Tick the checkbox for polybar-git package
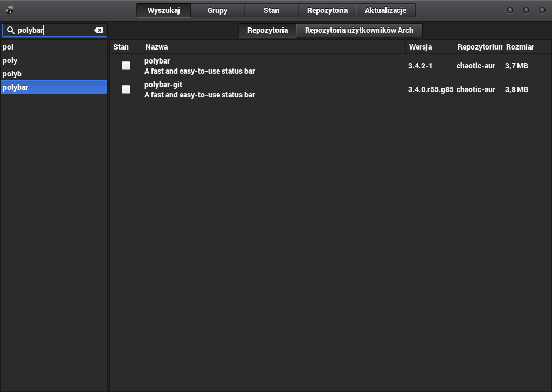Viewport: 552px width, 392px height. coord(126,89)
